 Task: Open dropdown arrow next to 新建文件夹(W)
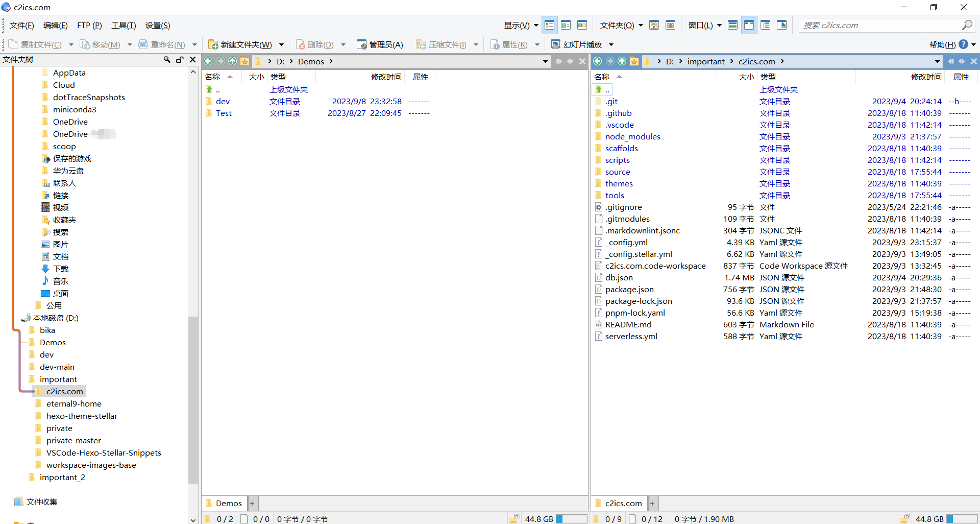point(281,44)
